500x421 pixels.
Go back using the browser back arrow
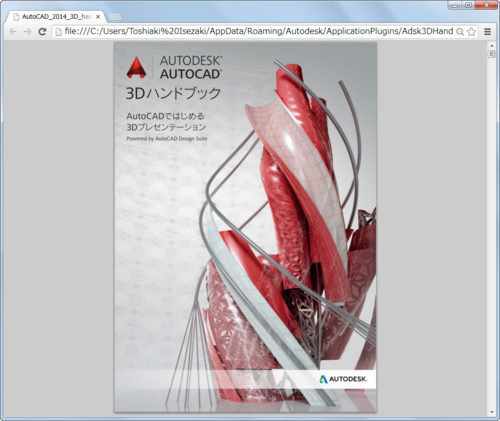13,32
